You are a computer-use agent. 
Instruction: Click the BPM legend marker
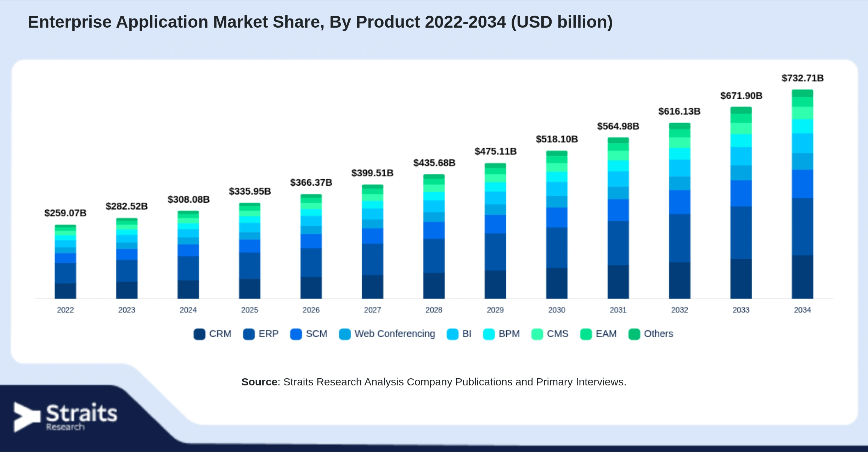(x=489, y=334)
